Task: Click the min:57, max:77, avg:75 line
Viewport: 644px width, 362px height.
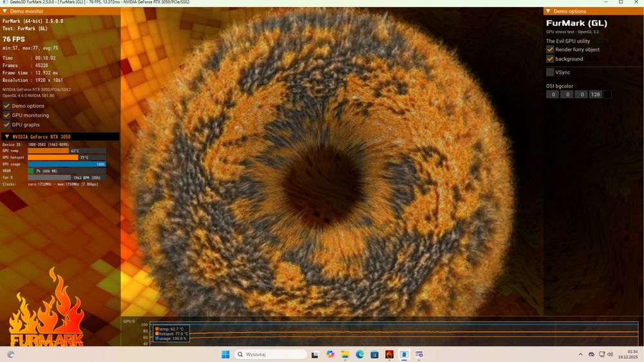Action: [x=30, y=48]
